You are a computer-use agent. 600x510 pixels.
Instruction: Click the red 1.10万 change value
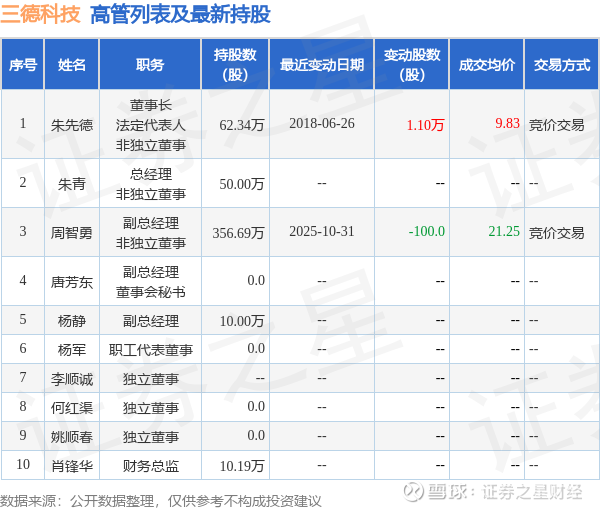(426, 125)
